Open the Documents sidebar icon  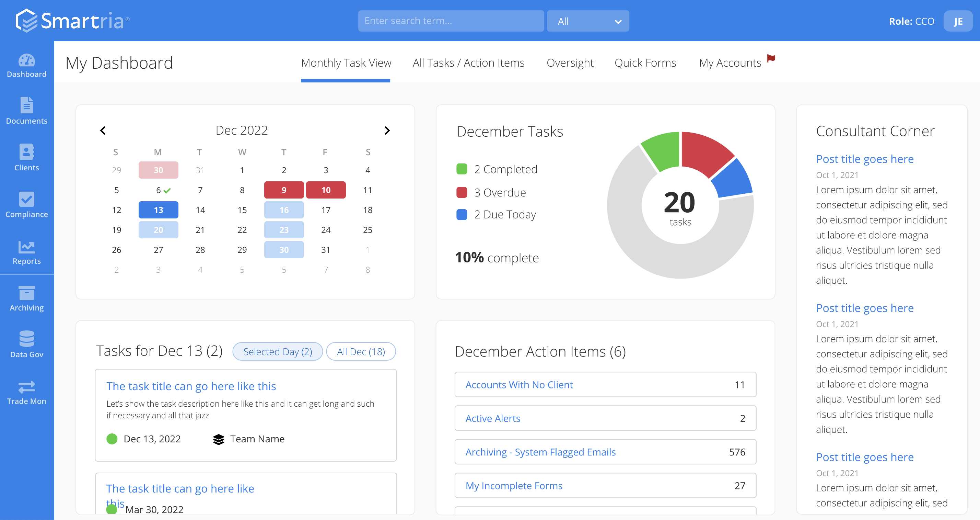[x=27, y=105]
